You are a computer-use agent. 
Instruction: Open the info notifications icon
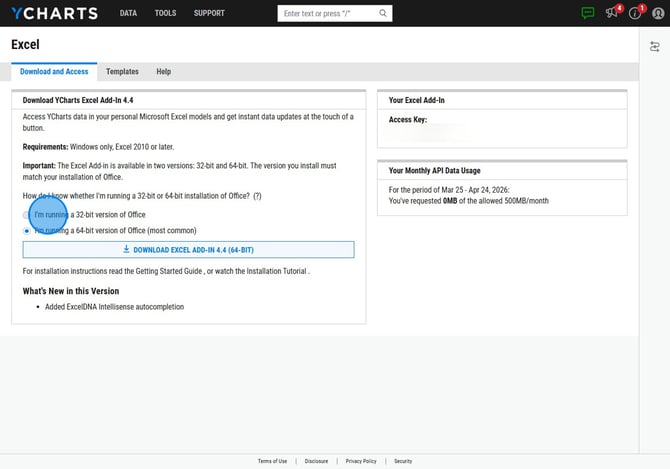pos(635,14)
